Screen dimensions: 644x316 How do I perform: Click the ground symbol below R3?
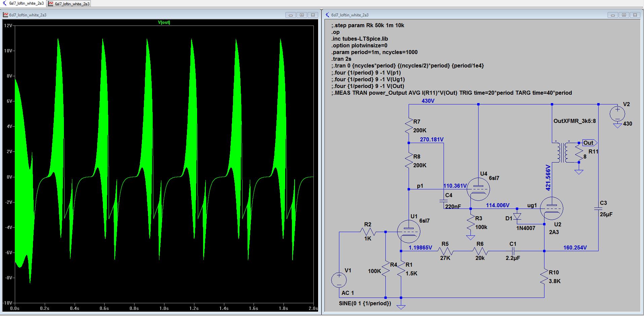pos(470,237)
